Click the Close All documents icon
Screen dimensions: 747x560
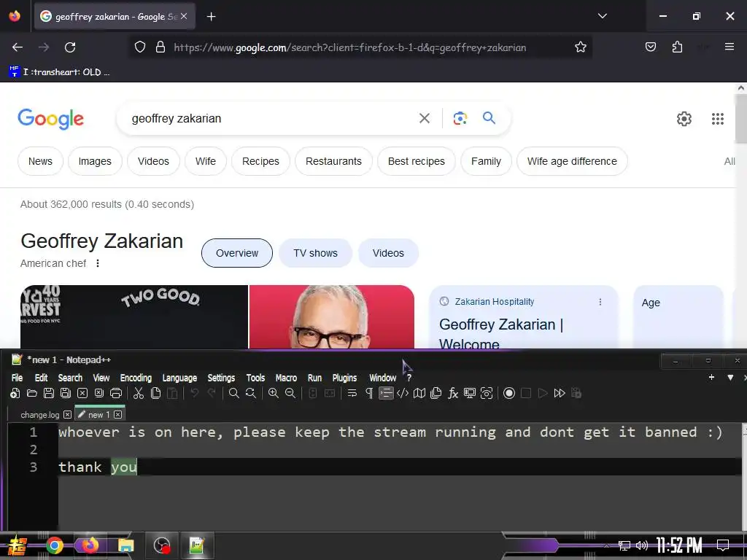coord(99,393)
